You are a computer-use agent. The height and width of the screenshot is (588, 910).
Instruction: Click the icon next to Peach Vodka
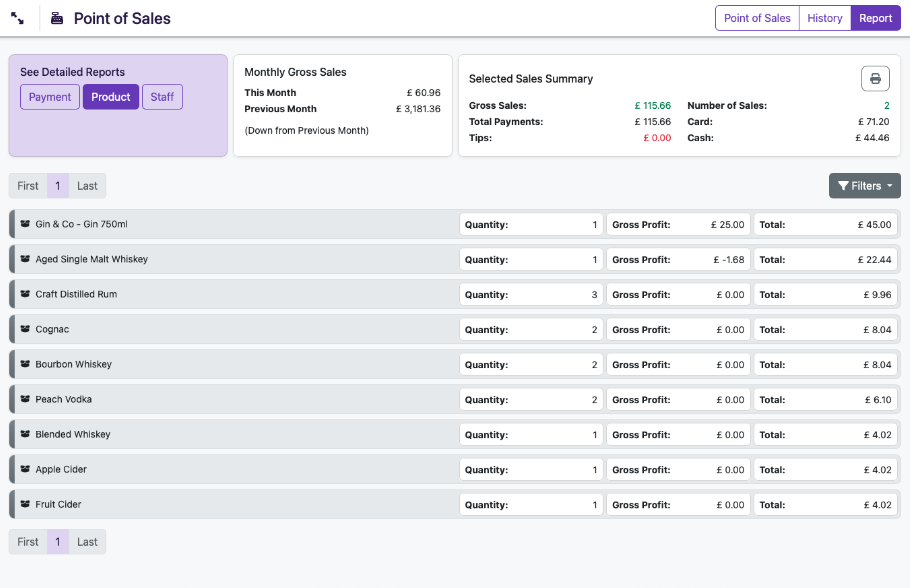point(25,400)
